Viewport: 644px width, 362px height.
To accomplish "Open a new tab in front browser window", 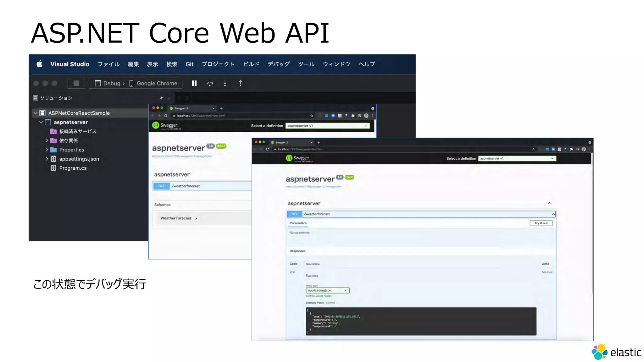I will tap(319, 142).
